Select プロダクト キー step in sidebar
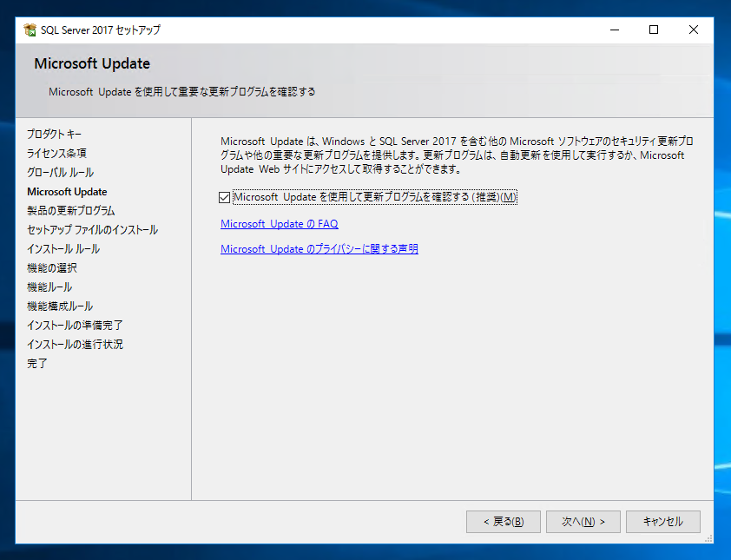The image size is (731, 560). point(54,135)
